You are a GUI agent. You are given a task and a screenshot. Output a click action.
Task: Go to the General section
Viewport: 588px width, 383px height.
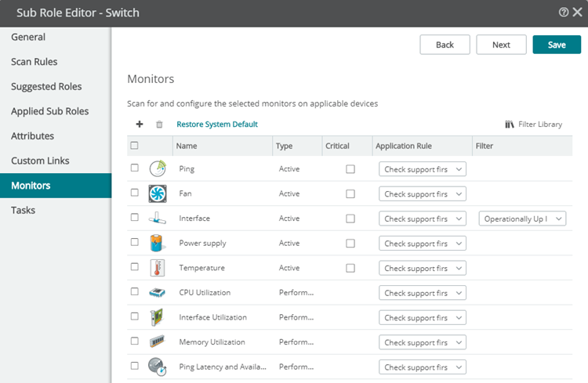pyautogui.click(x=56, y=37)
